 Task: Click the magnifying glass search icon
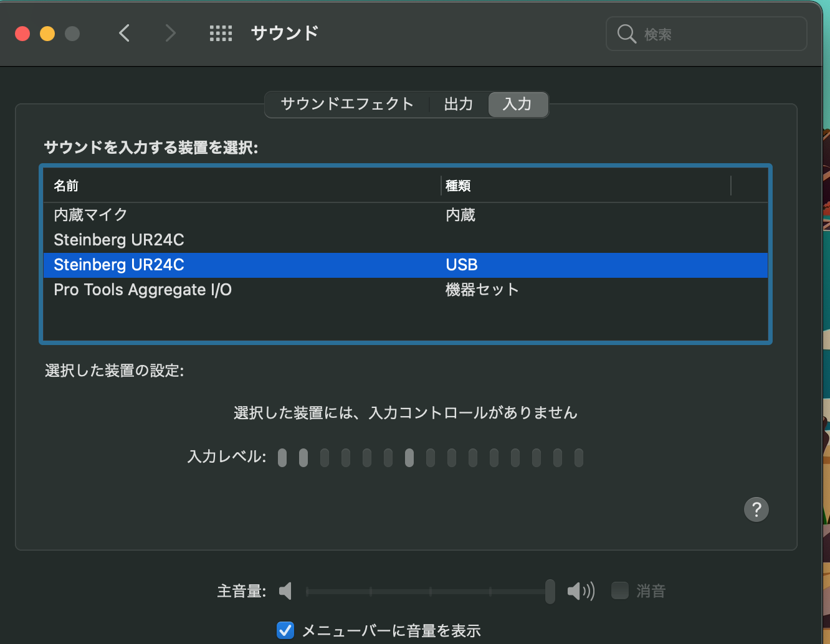pos(626,34)
